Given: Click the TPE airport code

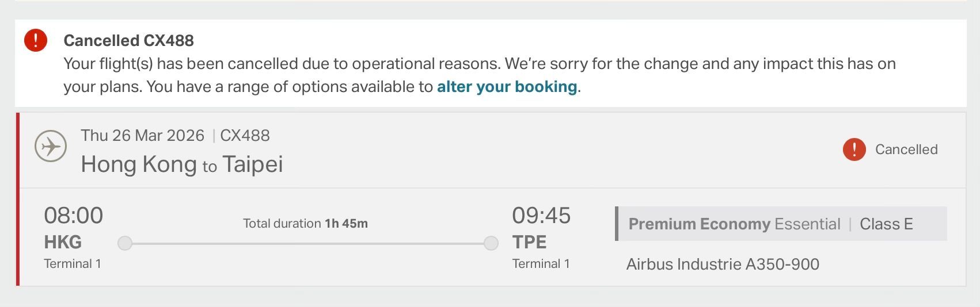Looking at the screenshot, I should (x=529, y=242).
